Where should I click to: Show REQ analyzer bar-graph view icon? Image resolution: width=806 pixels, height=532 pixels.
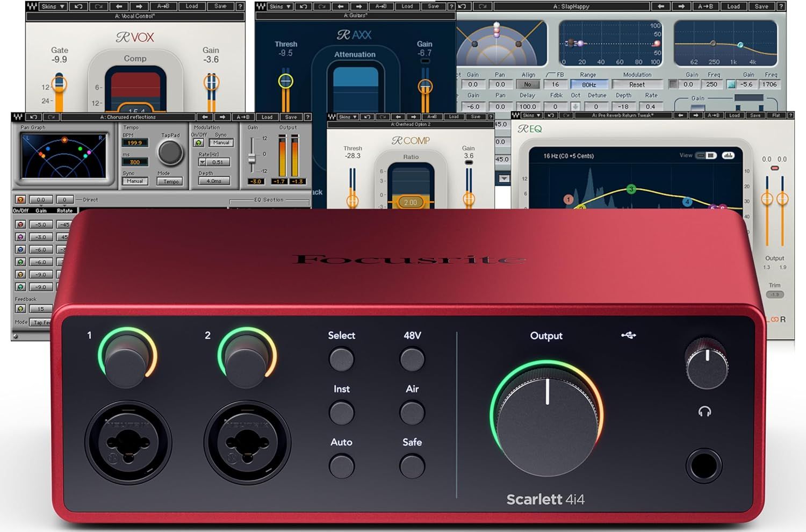click(728, 155)
